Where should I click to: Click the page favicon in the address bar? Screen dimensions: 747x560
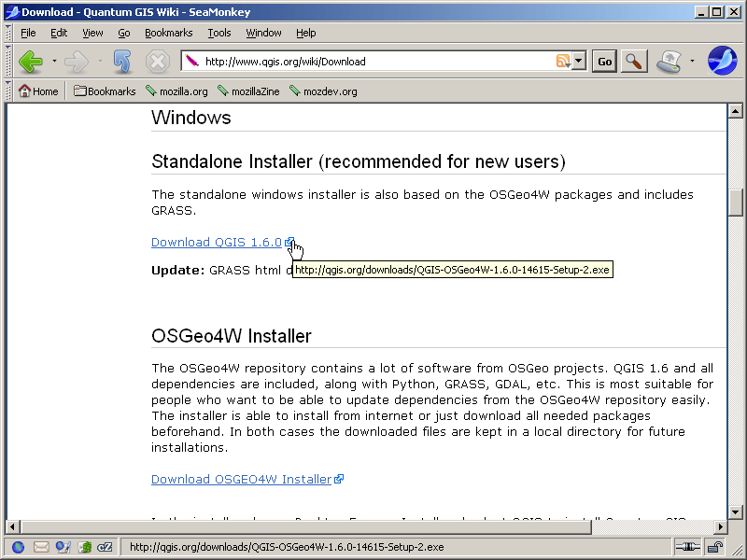[x=192, y=61]
